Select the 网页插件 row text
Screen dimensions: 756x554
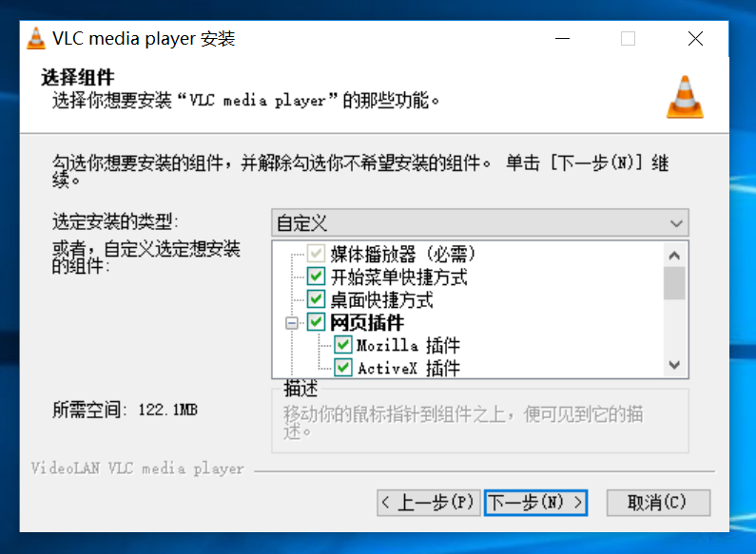[367, 322]
